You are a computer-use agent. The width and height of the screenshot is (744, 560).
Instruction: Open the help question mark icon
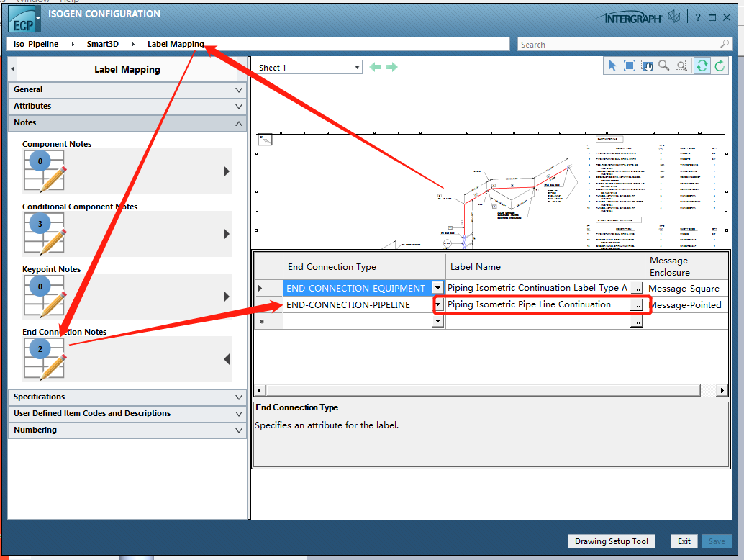(x=697, y=17)
